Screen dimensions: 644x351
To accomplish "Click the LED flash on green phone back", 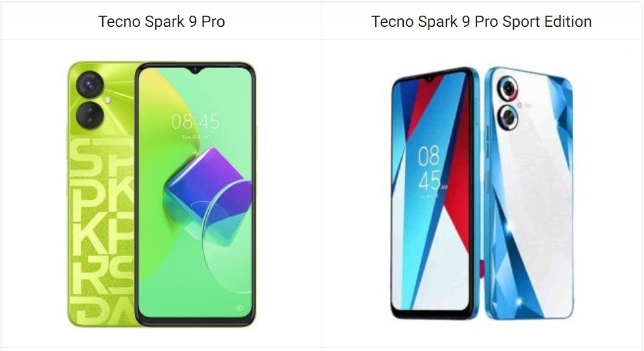I will pyautogui.click(x=107, y=99).
